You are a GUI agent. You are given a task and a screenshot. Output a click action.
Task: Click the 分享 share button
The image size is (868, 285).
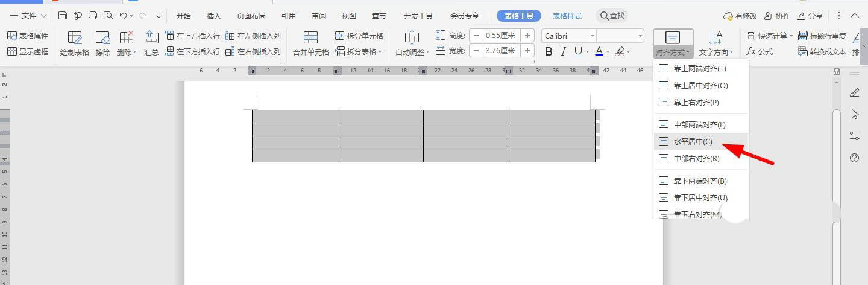810,16
